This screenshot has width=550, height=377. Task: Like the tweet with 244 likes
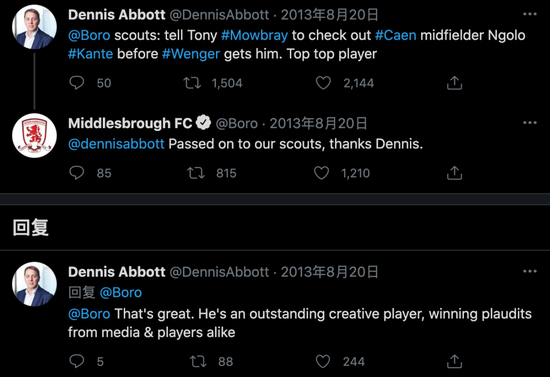pos(323,361)
